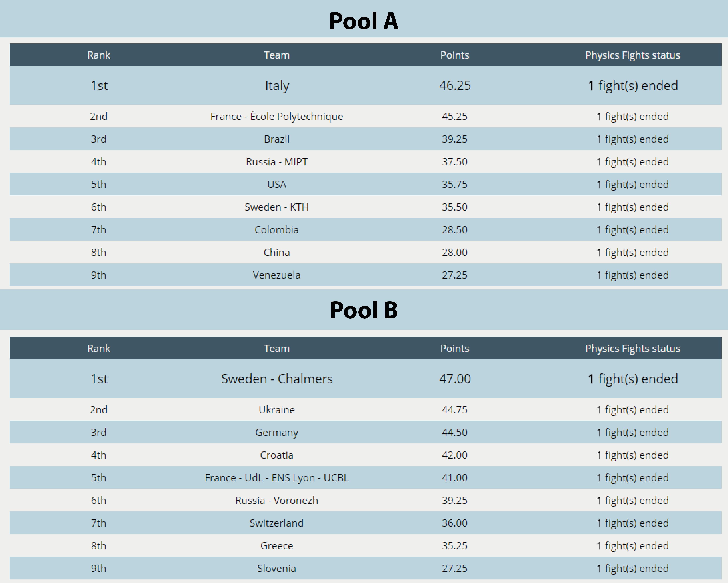Screen dimensions: 728x583
Task: Click Switzerland's fight(s) ended status
Action: [632, 523]
